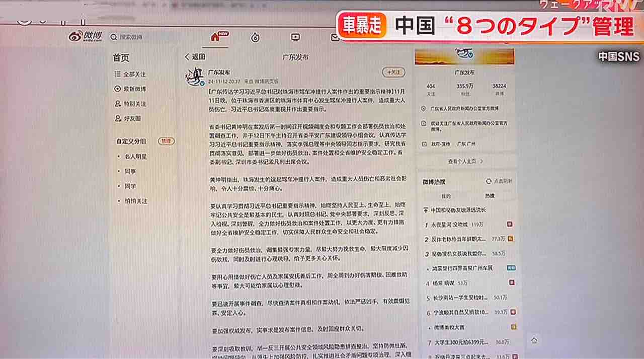Click the red badge beside 永夜星河 topic
The image size is (644, 359).
[x=510, y=224]
